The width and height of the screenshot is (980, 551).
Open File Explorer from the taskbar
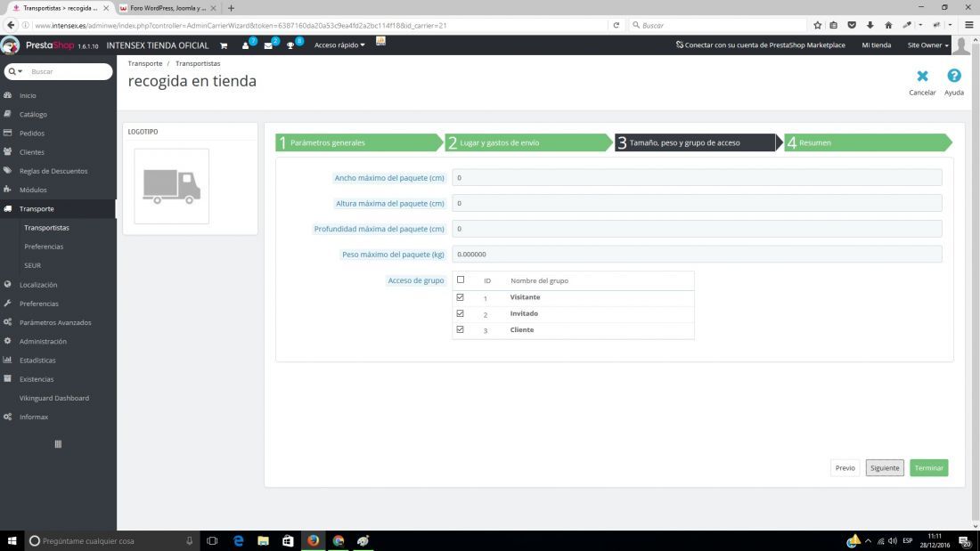coord(263,541)
